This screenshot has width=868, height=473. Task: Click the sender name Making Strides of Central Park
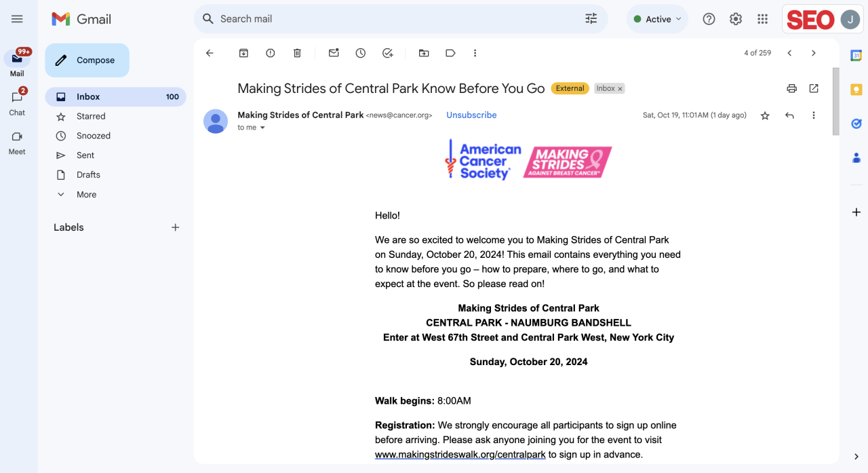point(300,115)
